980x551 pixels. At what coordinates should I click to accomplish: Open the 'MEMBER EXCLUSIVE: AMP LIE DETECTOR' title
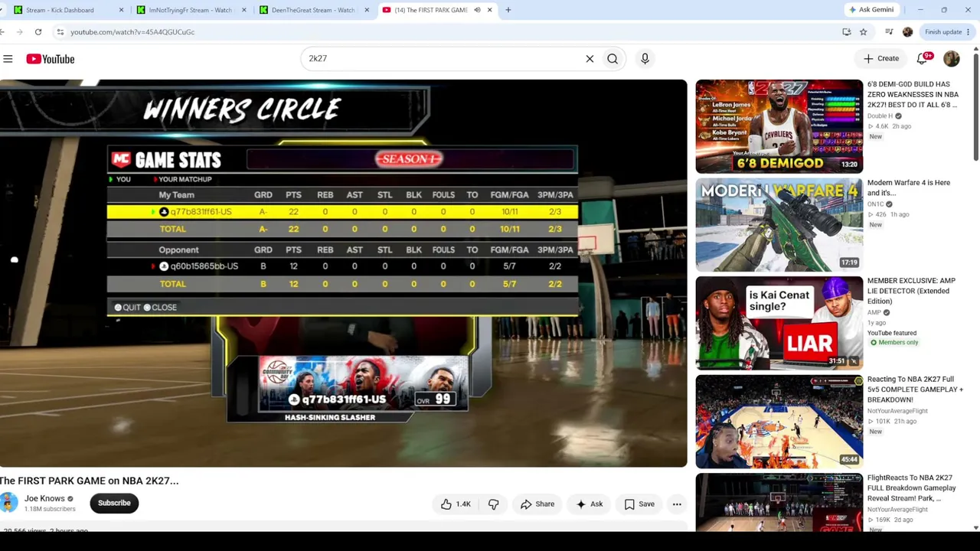point(911,291)
